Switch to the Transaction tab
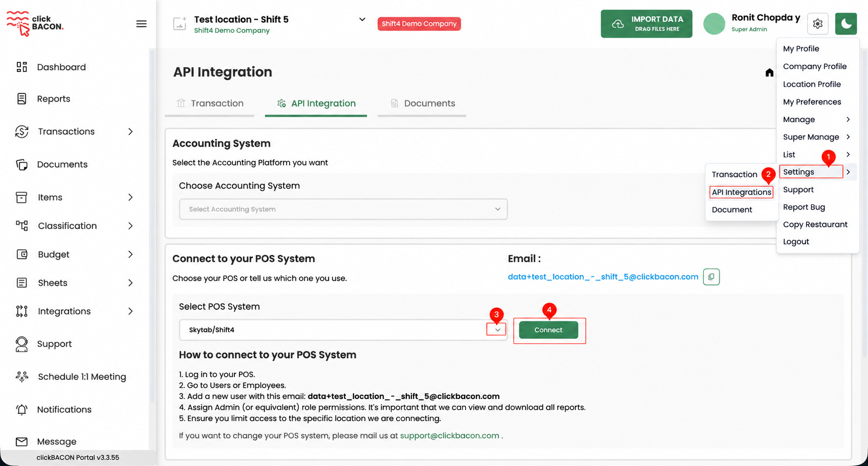This screenshot has width=868, height=466. coord(210,103)
